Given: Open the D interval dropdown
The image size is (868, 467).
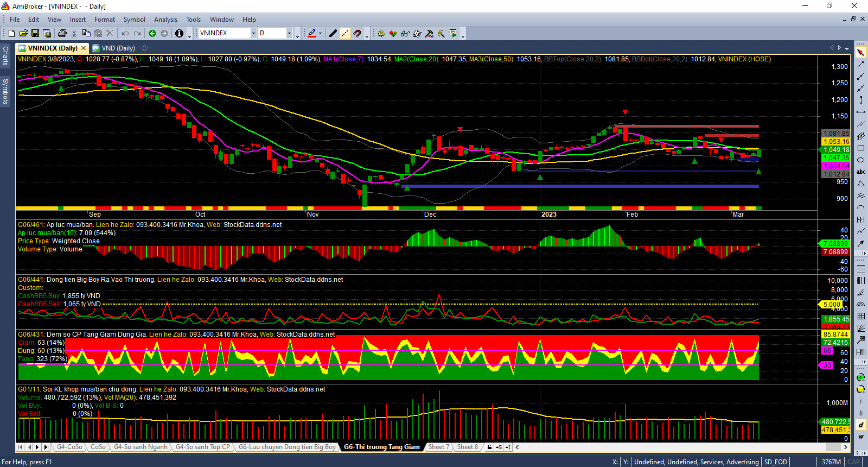Looking at the screenshot, I should (289, 33).
